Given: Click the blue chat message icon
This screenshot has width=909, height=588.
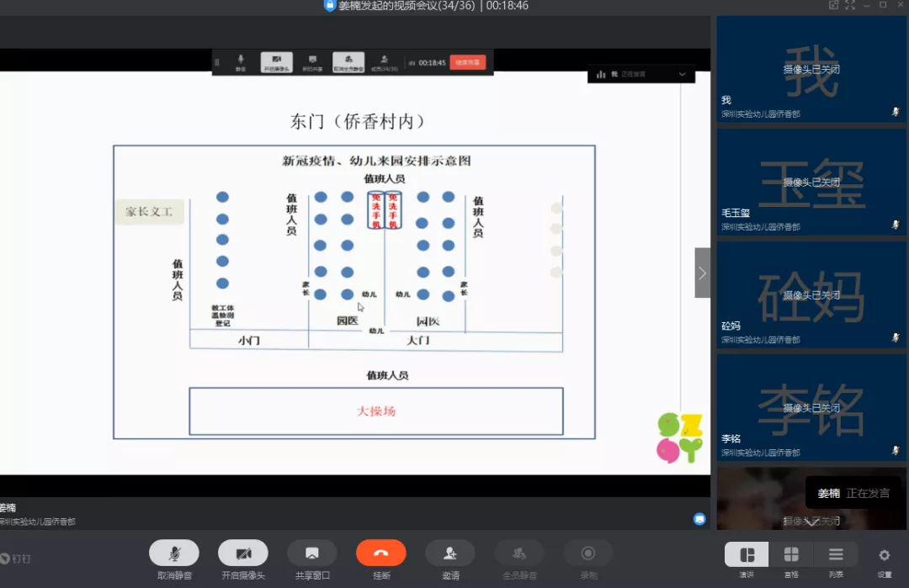Looking at the screenshot, I should 699,519.
